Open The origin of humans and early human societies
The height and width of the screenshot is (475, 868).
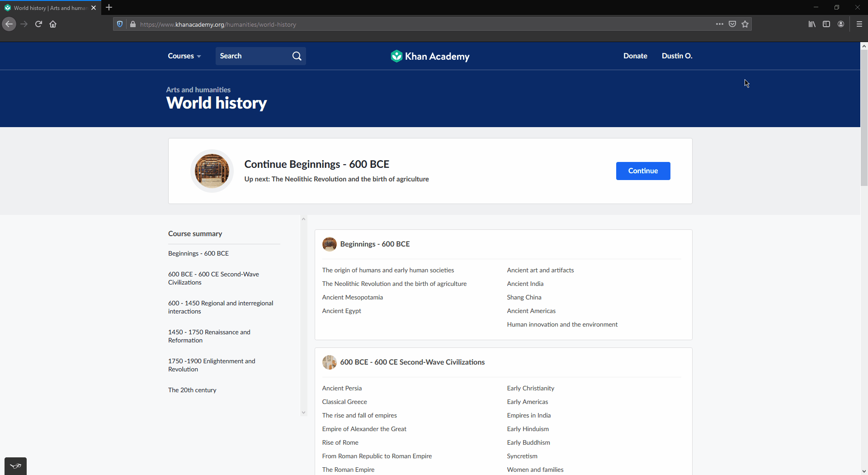tap(388, 270)
